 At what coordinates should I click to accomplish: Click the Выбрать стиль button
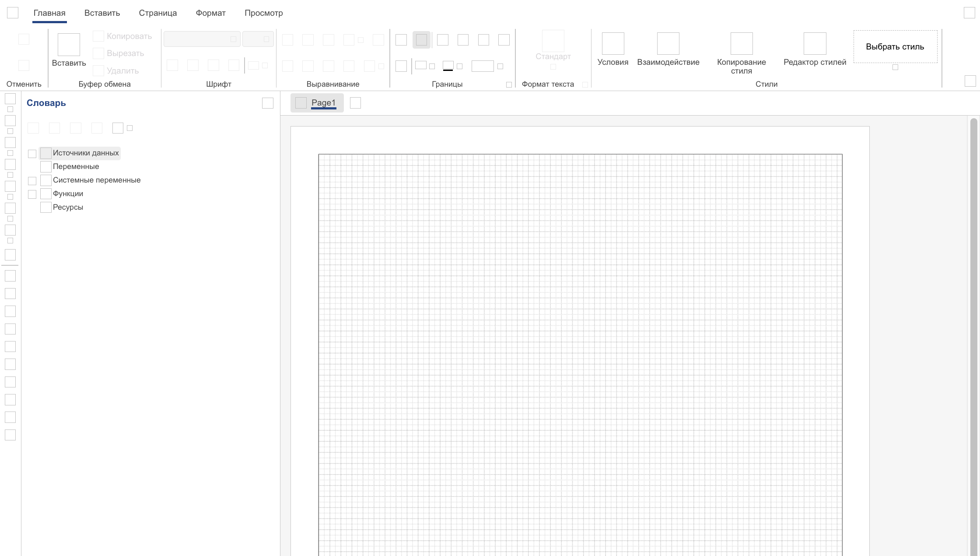coord(895,46)
